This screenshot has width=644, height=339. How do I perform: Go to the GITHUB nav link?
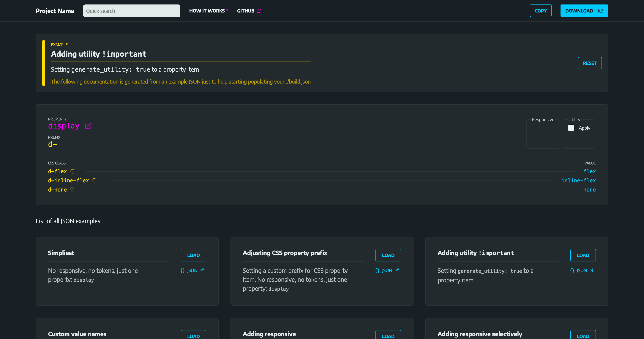tap(249, 11)
